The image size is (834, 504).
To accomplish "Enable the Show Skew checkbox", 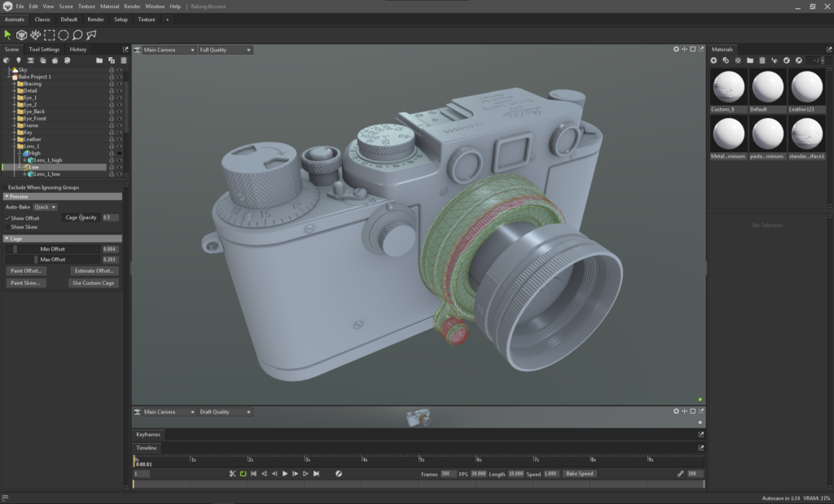I will tap(8, 227).
